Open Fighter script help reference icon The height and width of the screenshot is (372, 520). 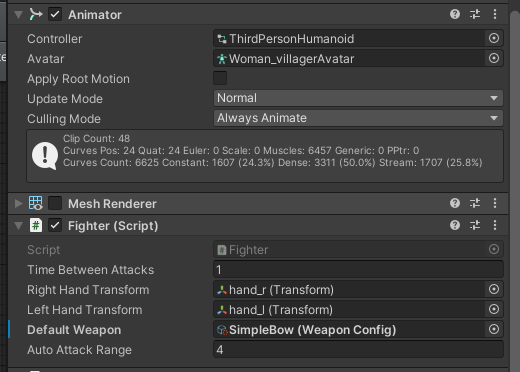click(455, 225)
